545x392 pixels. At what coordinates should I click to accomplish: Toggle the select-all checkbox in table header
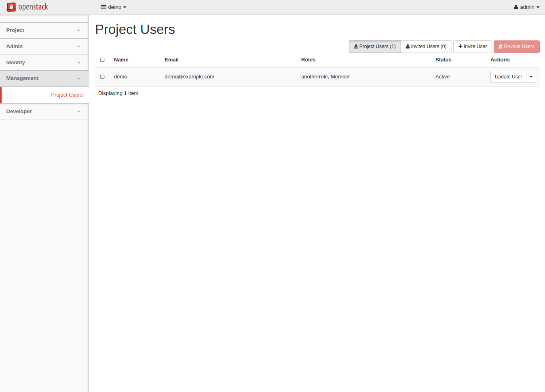tap(102, 60)
